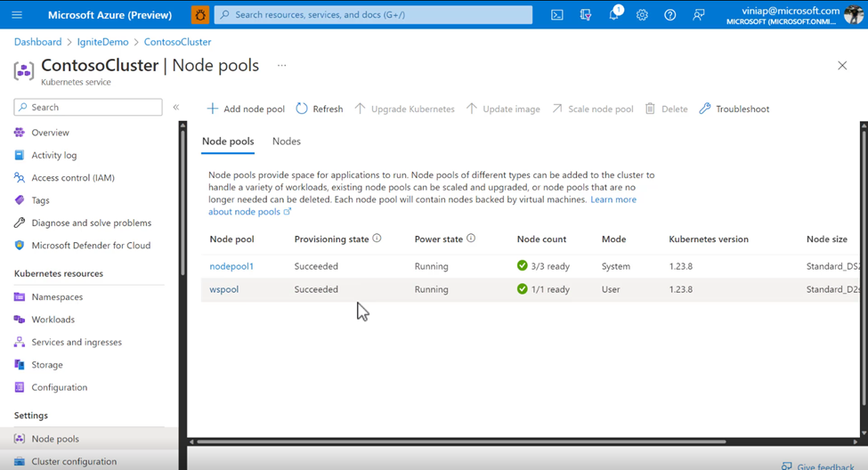Open the feedback icon in top bar
Screen dimensions: 868x470
pyautogui.click(x=699, y=15)
